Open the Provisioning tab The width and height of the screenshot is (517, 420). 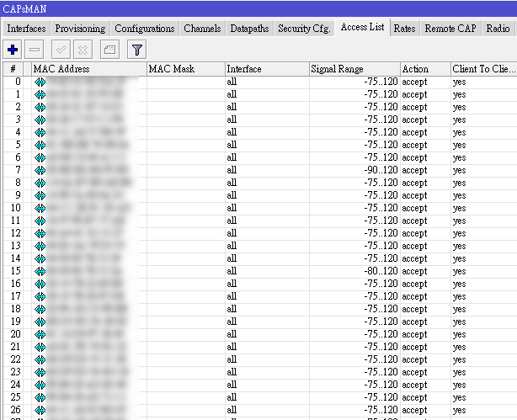pos(80,29)
